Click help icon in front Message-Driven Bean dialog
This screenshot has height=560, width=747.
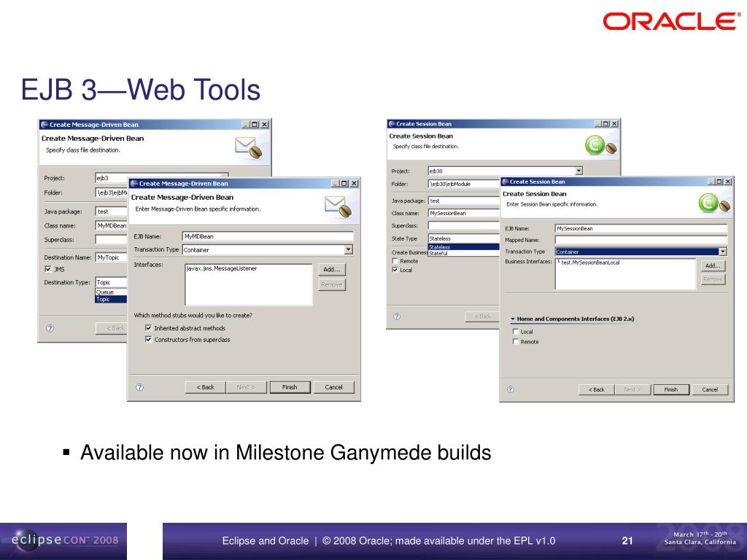click(x=139, y=387)
